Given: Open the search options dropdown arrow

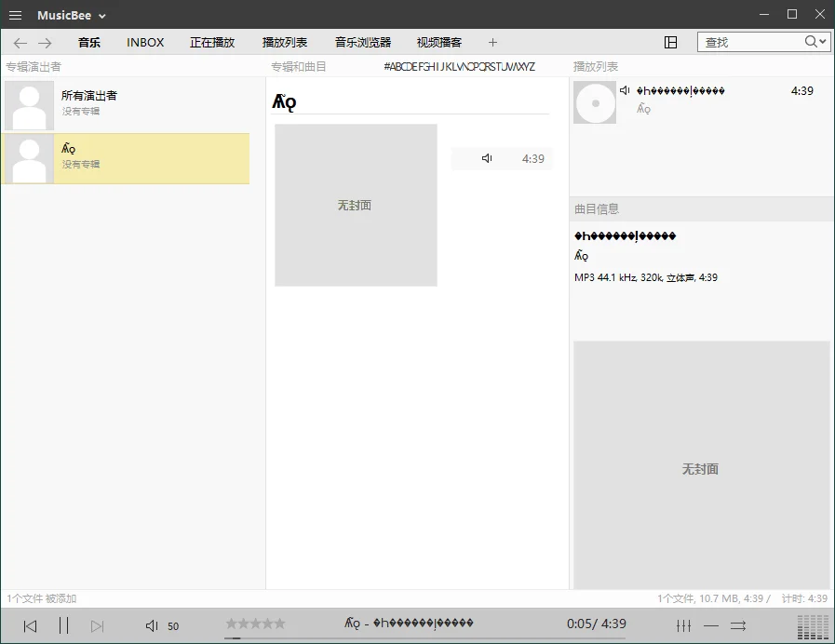Looking at the screenshot, I should [820, 42].
